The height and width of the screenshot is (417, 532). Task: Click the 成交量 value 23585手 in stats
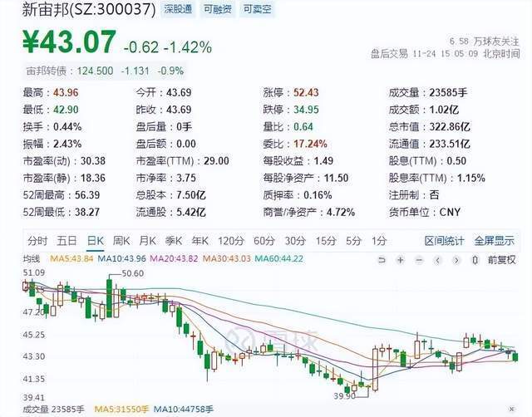[448, 92]
